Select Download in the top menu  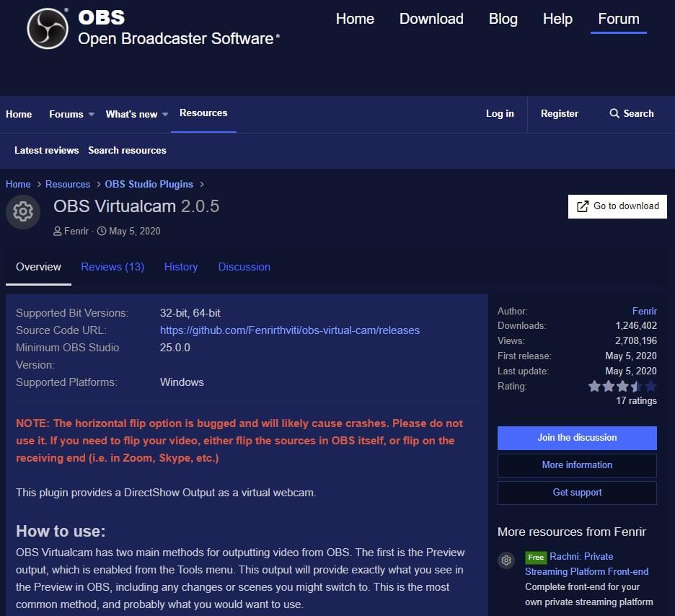(431, 19)
